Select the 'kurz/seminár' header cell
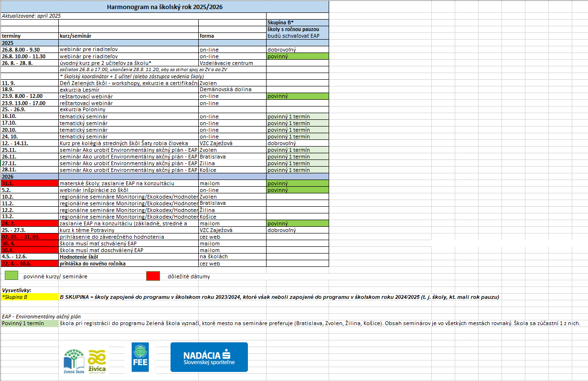The width and height of the screenshot is (588, 381). coord(128,36)
